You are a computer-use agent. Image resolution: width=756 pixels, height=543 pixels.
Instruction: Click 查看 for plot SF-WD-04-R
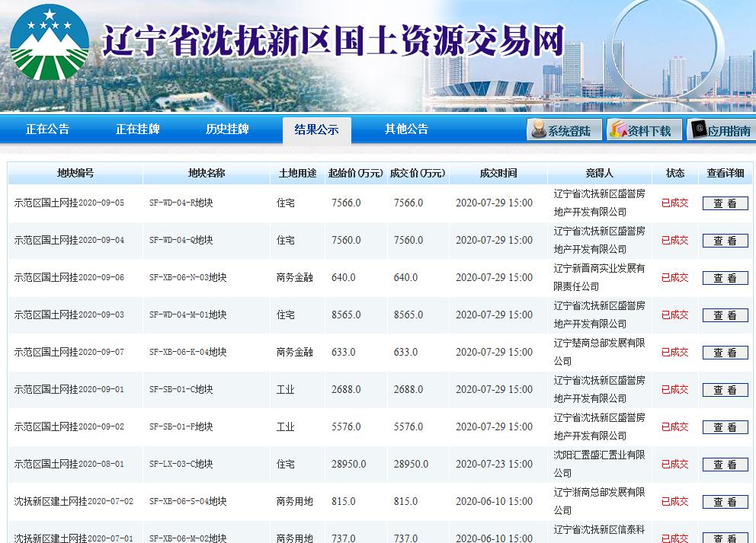725,203
